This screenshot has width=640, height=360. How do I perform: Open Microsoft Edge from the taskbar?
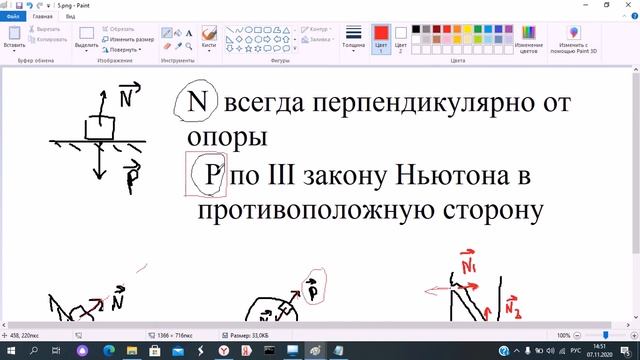click(x=109, y=351)
